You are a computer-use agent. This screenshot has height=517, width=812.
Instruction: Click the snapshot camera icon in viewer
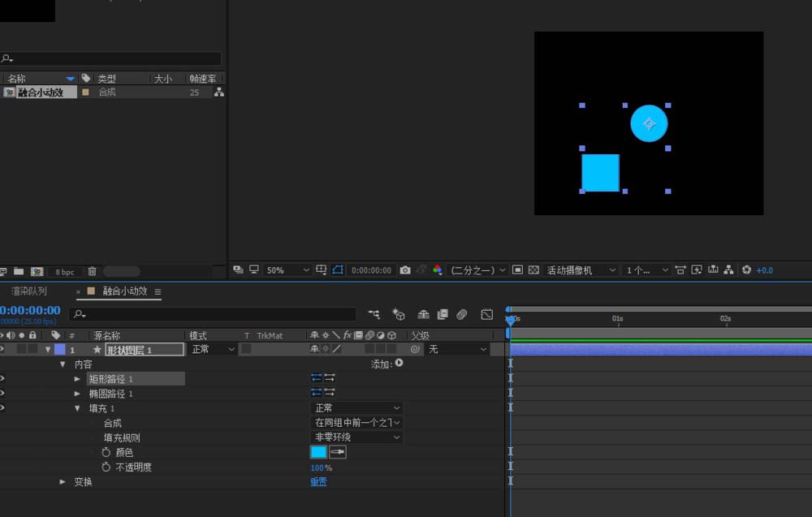(405, 270)
